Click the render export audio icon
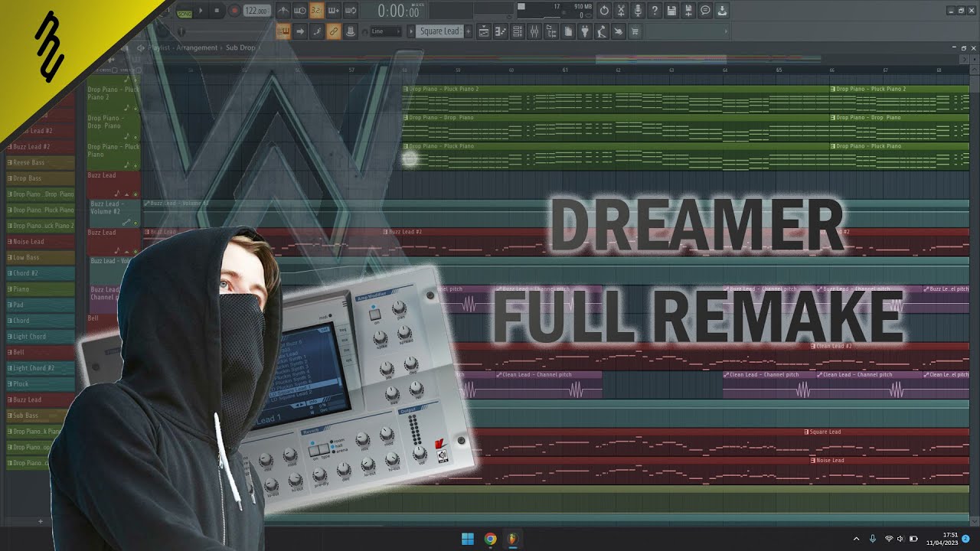Viewport: 980px width, 551px height. [688, 10]
